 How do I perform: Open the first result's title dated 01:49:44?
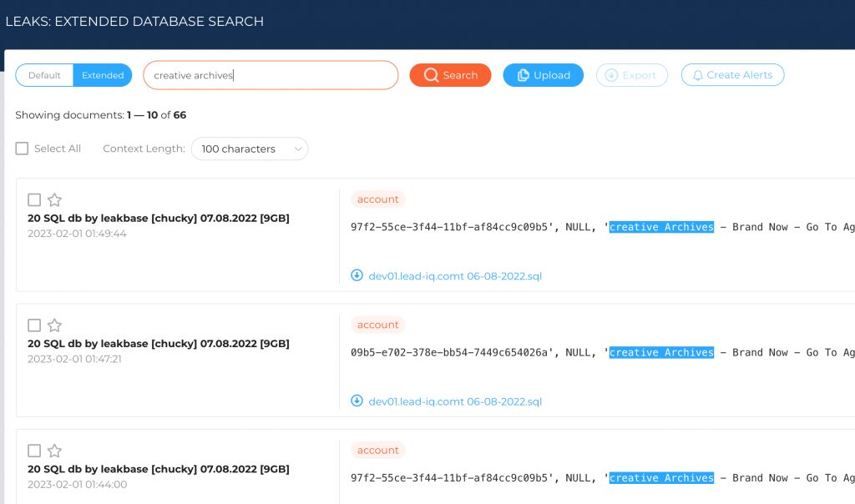click(159, 218)
